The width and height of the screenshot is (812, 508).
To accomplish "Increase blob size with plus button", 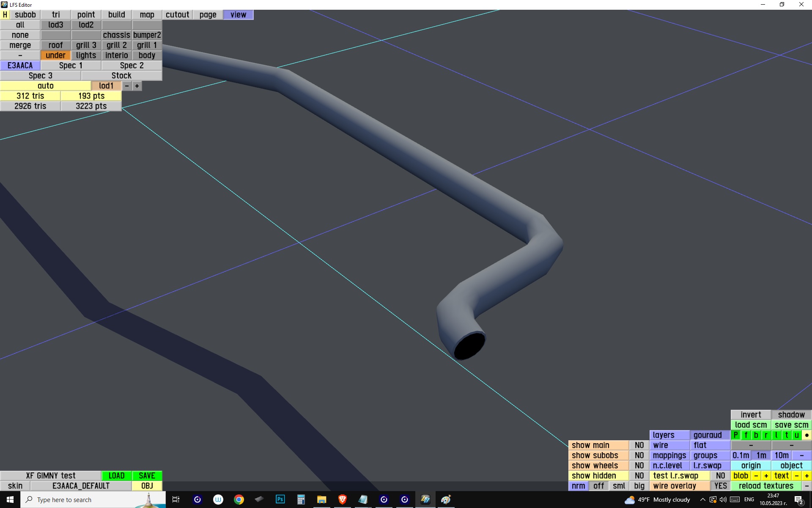I will [x=766, y=476].
